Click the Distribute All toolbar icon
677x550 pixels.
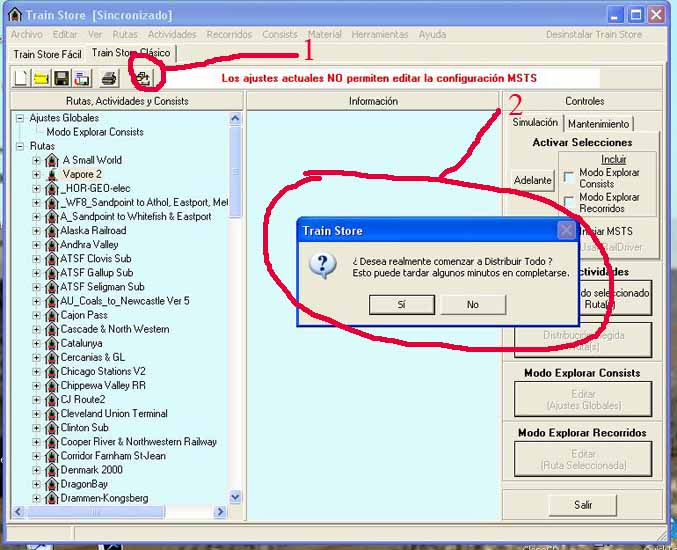(142, 78)
